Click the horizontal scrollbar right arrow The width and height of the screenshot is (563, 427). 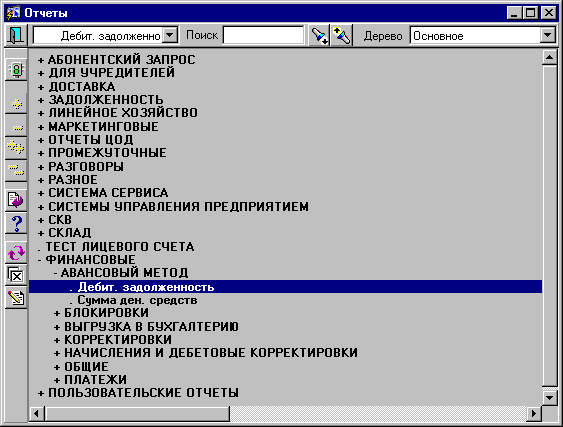click(x=534, y=414)
